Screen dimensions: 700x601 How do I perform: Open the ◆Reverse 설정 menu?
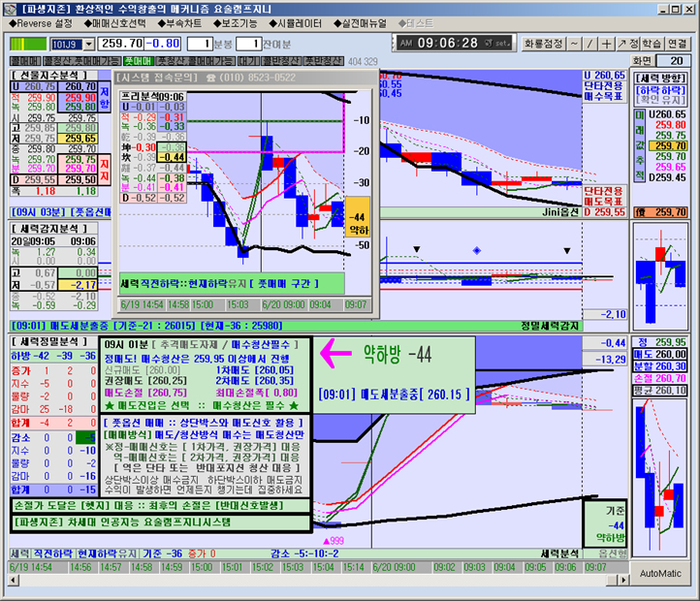coord(40,23)
